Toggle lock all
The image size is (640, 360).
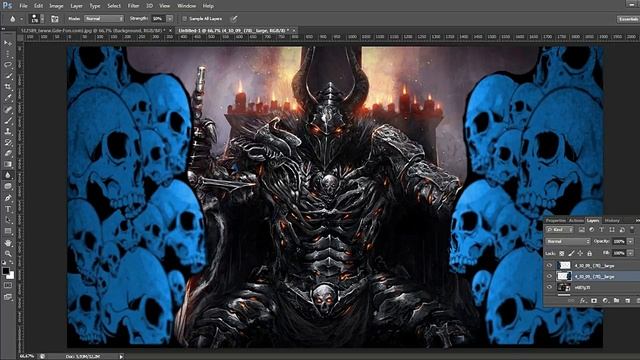(x=589, y=253)
